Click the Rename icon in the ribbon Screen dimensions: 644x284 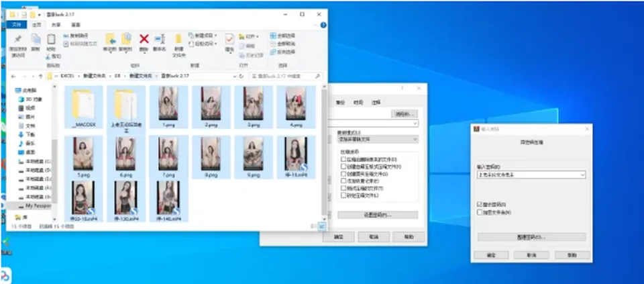(x=160, y=42)
